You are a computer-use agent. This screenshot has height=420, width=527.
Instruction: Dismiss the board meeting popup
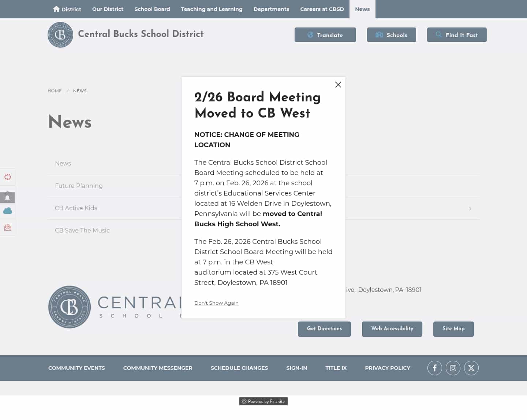(338, 85)
